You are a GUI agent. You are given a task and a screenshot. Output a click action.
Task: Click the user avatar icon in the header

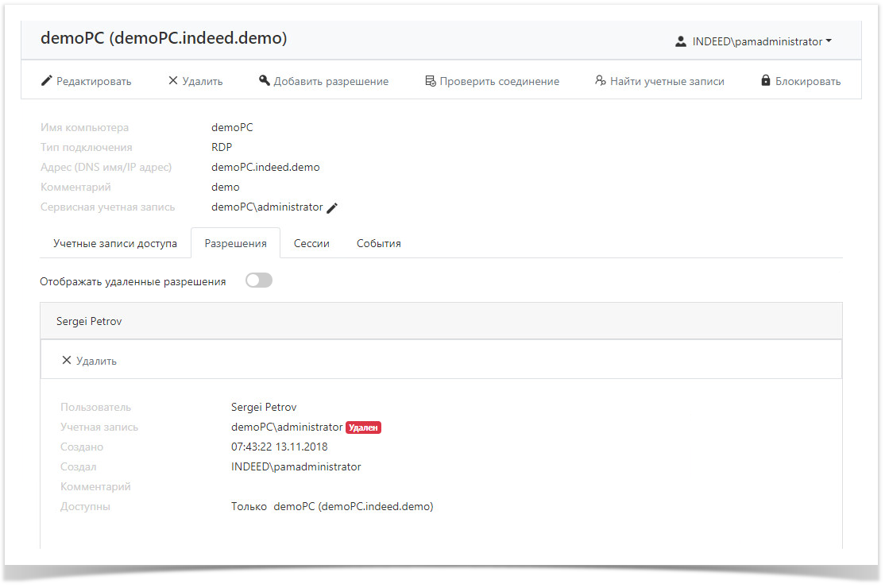(x=681, y=42)
